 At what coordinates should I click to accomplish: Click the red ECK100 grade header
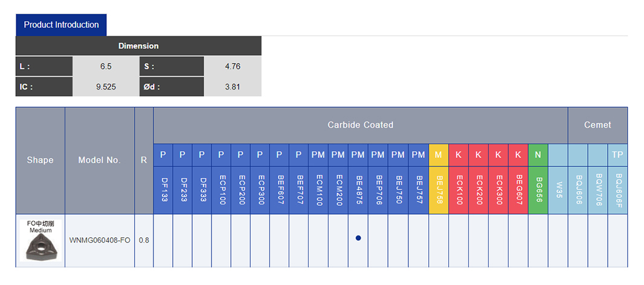[x=459, y=190]
